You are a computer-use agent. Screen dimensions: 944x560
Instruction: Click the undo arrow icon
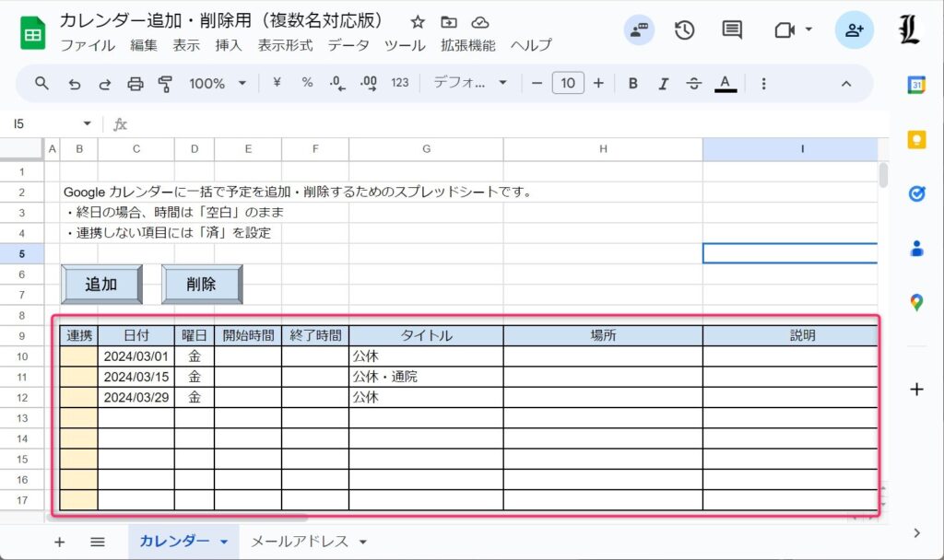click(x=75, y=84)
